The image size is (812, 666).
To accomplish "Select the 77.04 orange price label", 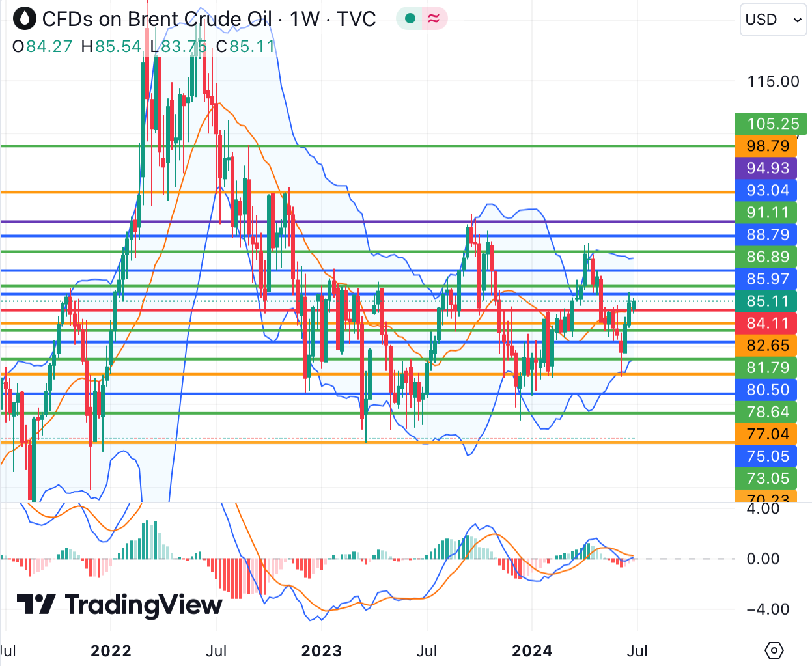I will (x=766, y=434).
